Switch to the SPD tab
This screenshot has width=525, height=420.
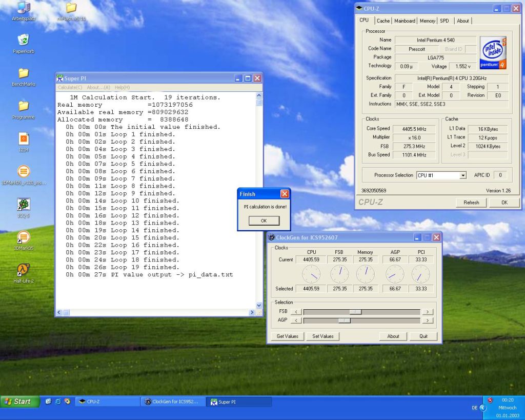click(445, 21)
